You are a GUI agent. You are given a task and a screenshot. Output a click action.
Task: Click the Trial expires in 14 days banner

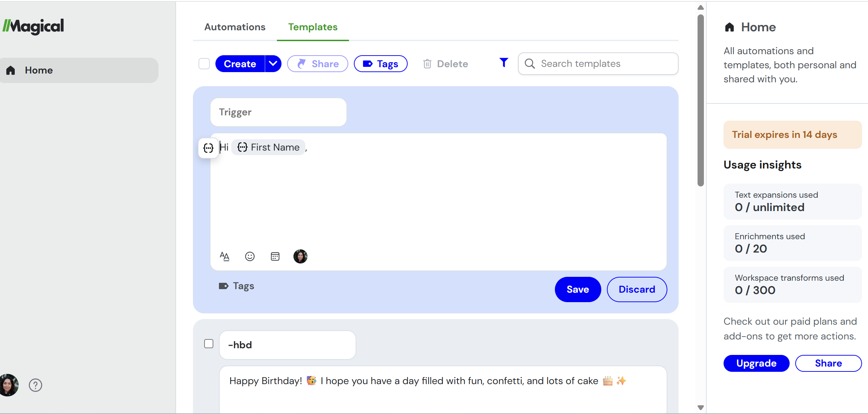point(792,135)
